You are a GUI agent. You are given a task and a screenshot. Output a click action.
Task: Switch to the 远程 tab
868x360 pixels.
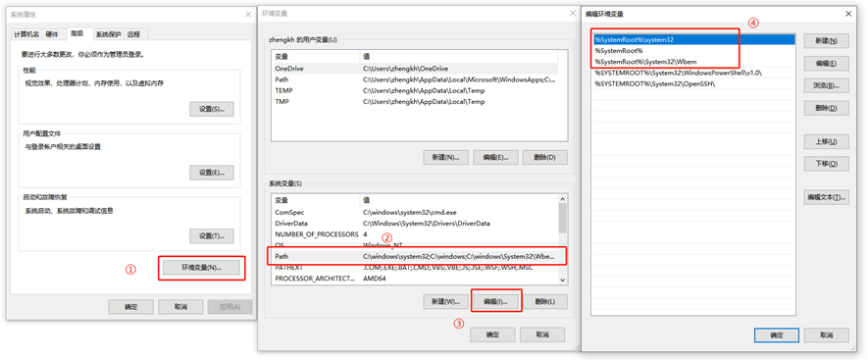coord(134,34)
